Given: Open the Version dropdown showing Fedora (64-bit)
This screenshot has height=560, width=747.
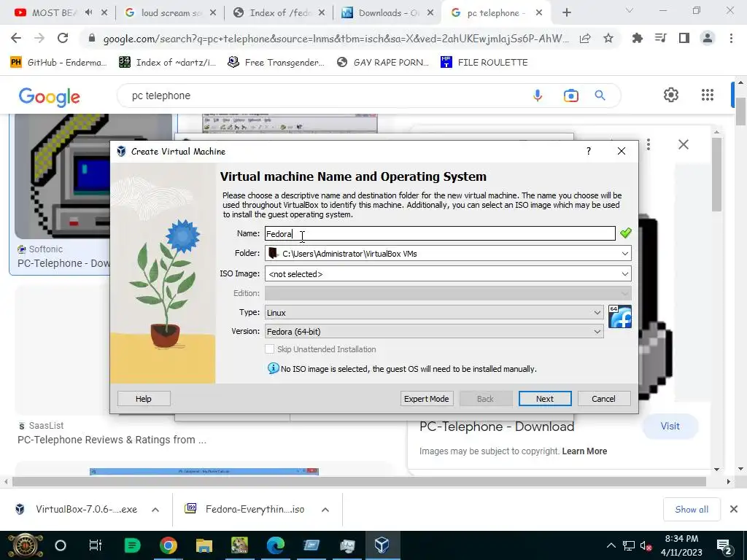Looking at the screenshot, I should click(x=434, y=332).
